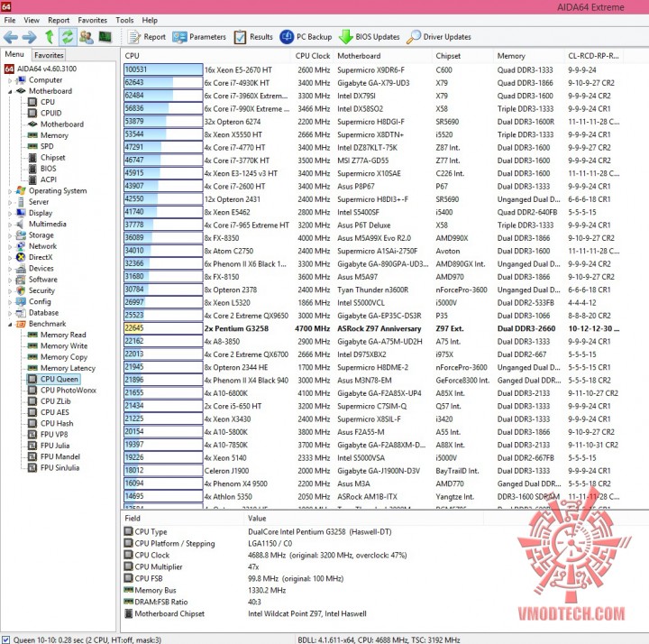Open the Favorites menu

point(92,20)
